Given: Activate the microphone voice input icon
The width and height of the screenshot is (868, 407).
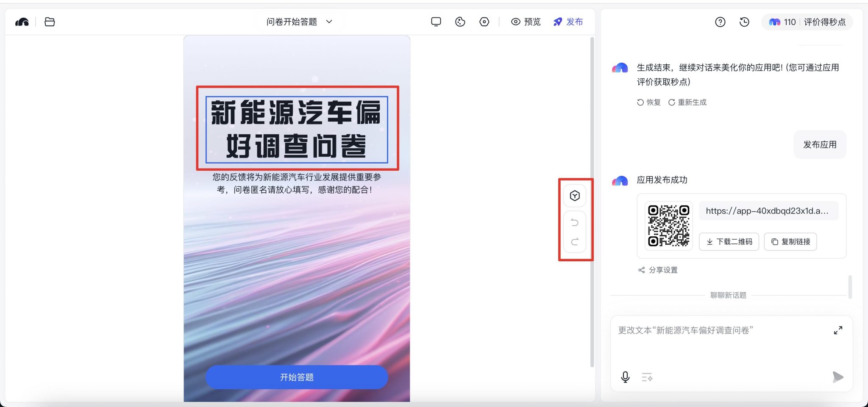Looking at the screenshot, I should [625, 377].
